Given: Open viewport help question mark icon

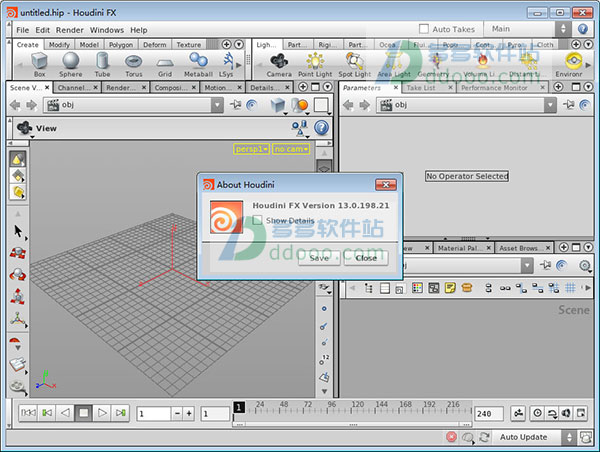Looking at the screenshot, I should [x=321, y=128].
